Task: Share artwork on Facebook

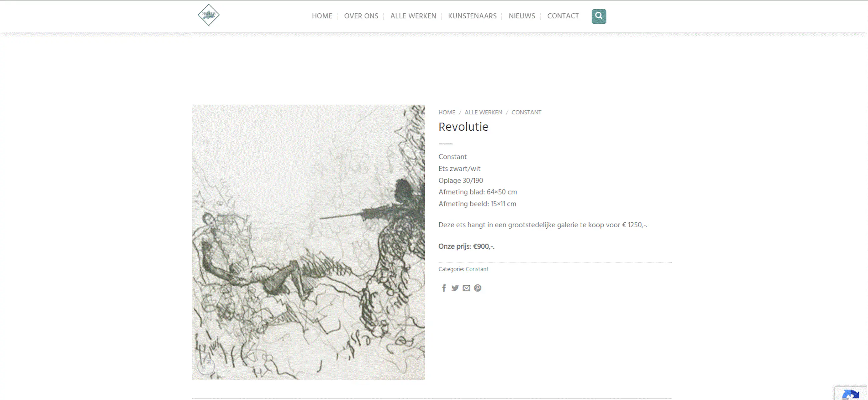Action: [444, 288]
